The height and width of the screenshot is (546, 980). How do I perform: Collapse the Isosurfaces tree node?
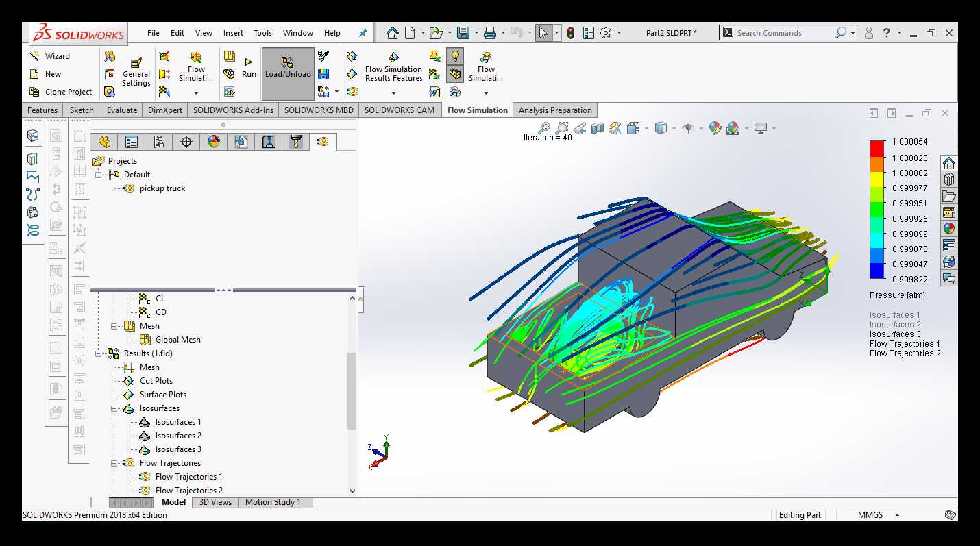click(115, 408)
